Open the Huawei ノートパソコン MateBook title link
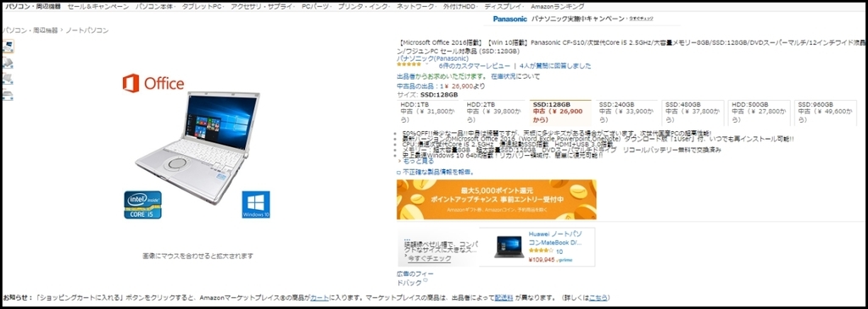This screenshot has width=868, height=309. click(x=555, y=238)
